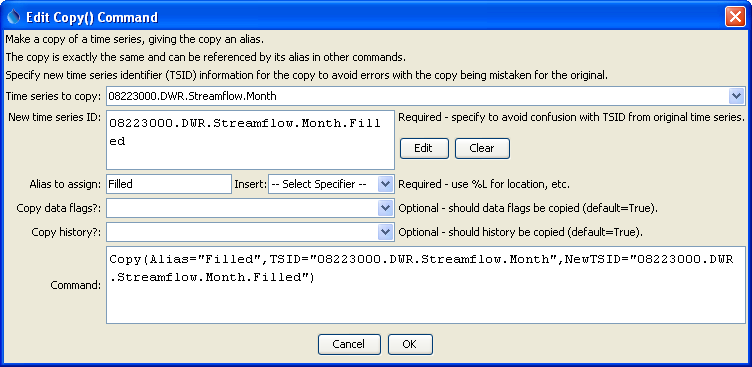Viewport: 752px width, 367px height.
Task: Click the Copy data flags arrow icon
Action: [386, 208]
